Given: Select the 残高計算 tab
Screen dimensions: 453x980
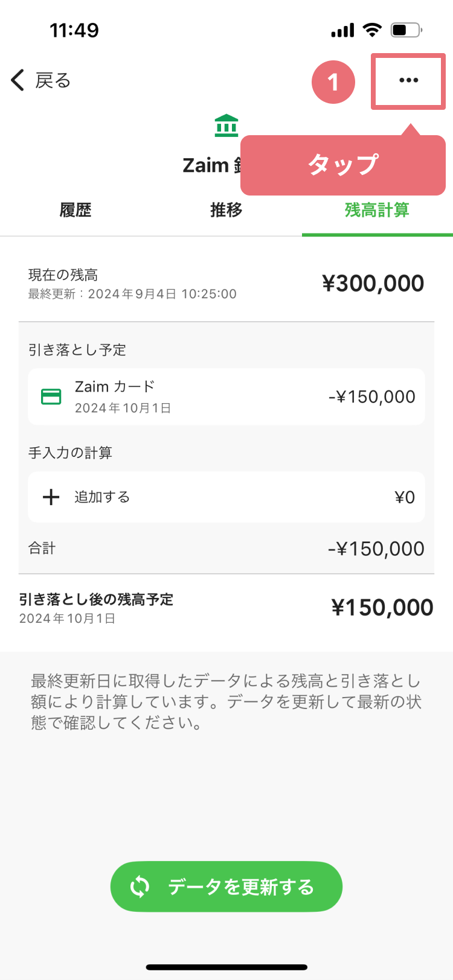Looking at the screenshot, I should [377, 210].
